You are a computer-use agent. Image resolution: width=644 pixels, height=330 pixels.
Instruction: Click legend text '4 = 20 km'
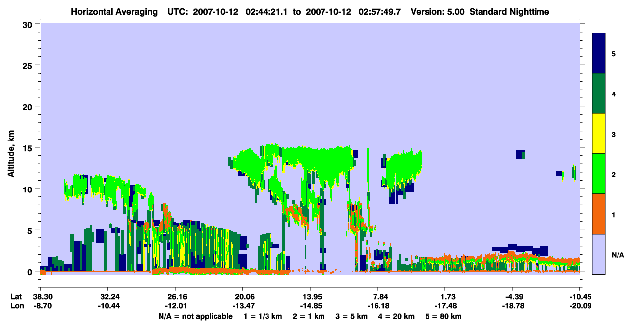pyautogui.click(x=396, y=316)
